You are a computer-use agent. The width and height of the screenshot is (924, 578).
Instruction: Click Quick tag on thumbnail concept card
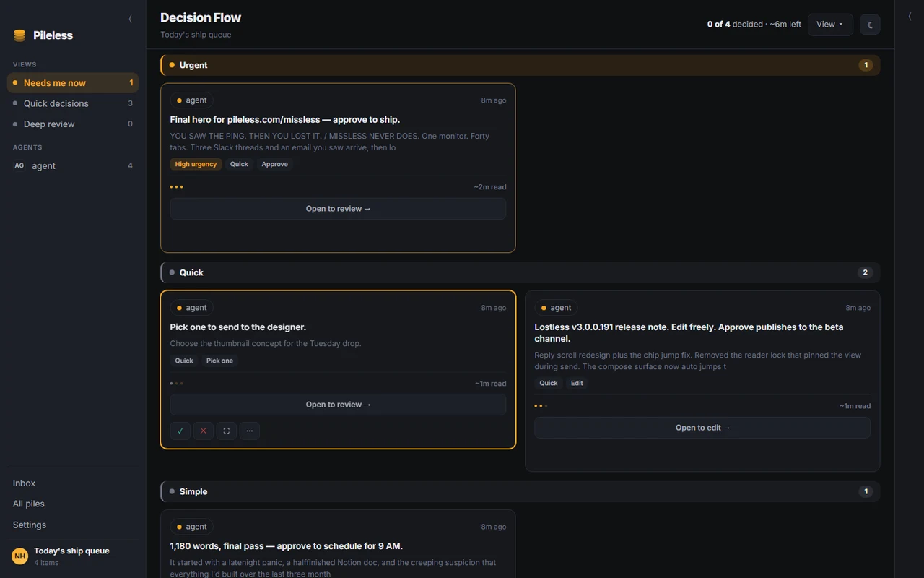pyautogui.click(x=184, y=361)
